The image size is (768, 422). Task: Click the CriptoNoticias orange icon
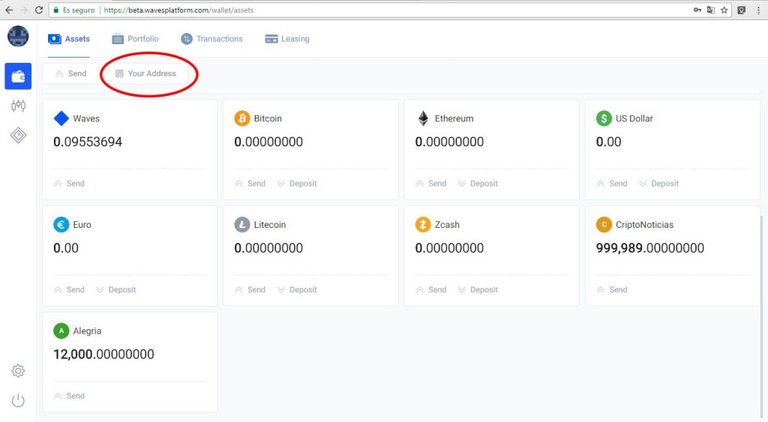click(x=604, y=225)
